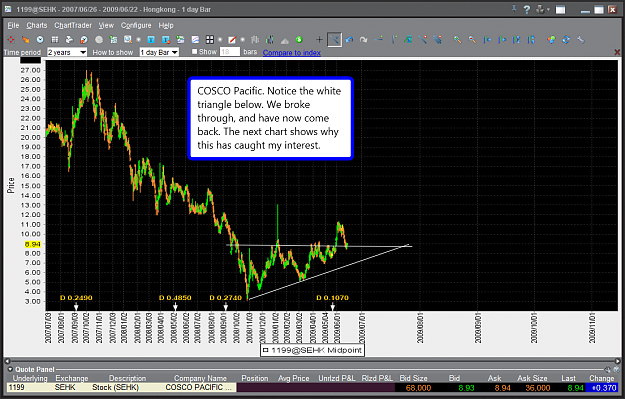Collapse the Quote Panel expander
Image resolution: width=625 pixels, height=399 pixels.
tap(10, 370)
